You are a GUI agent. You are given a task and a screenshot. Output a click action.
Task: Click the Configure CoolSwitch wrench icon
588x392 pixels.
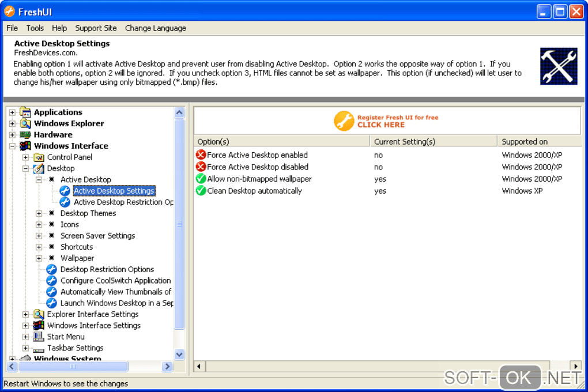point(51,281)
